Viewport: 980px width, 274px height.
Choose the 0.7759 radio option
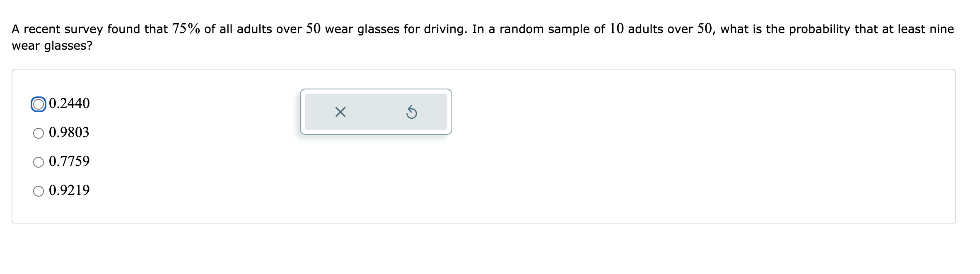[39, 162]
